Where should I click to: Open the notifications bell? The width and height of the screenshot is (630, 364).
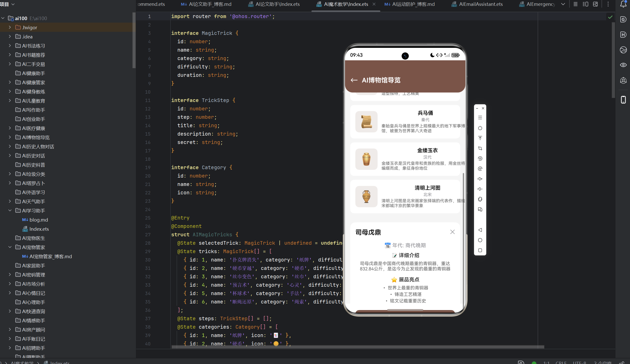coord(623,4)
